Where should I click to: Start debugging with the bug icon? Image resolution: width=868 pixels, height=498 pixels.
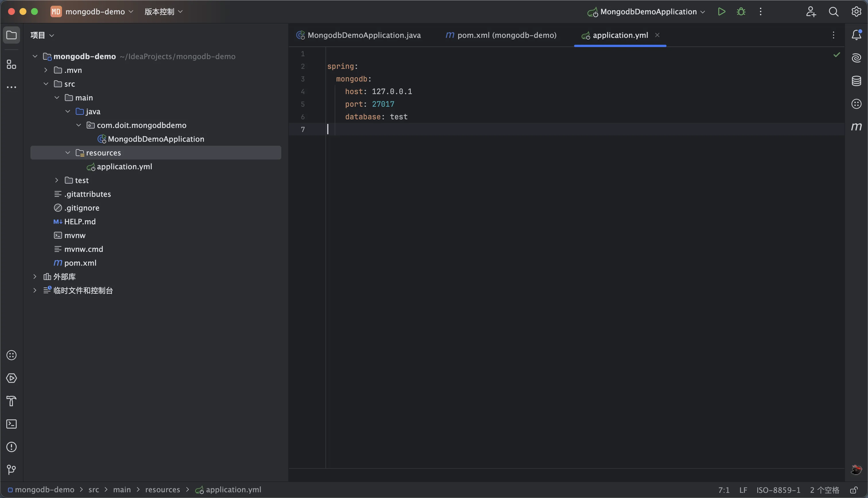[741, 12]
